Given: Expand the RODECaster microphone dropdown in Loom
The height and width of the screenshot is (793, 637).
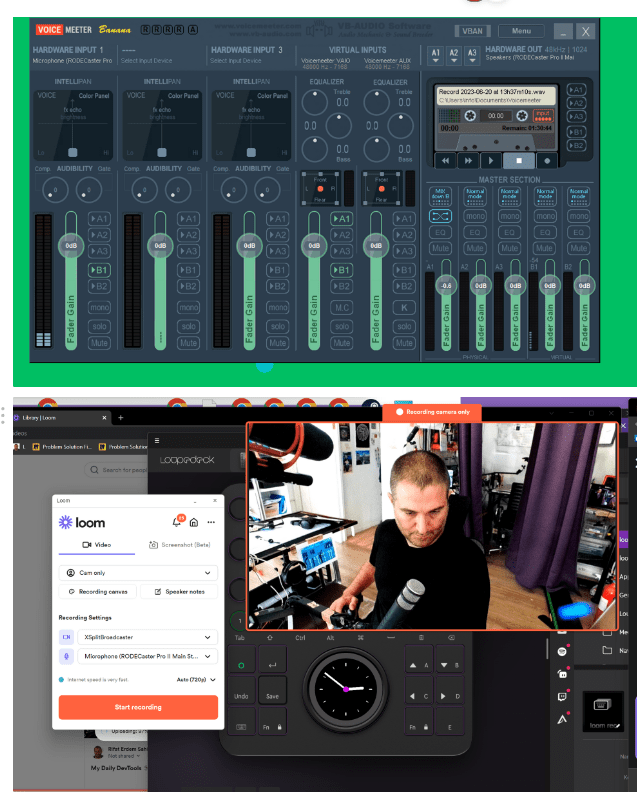Looking at the screenshot, I should coord(148,656).
